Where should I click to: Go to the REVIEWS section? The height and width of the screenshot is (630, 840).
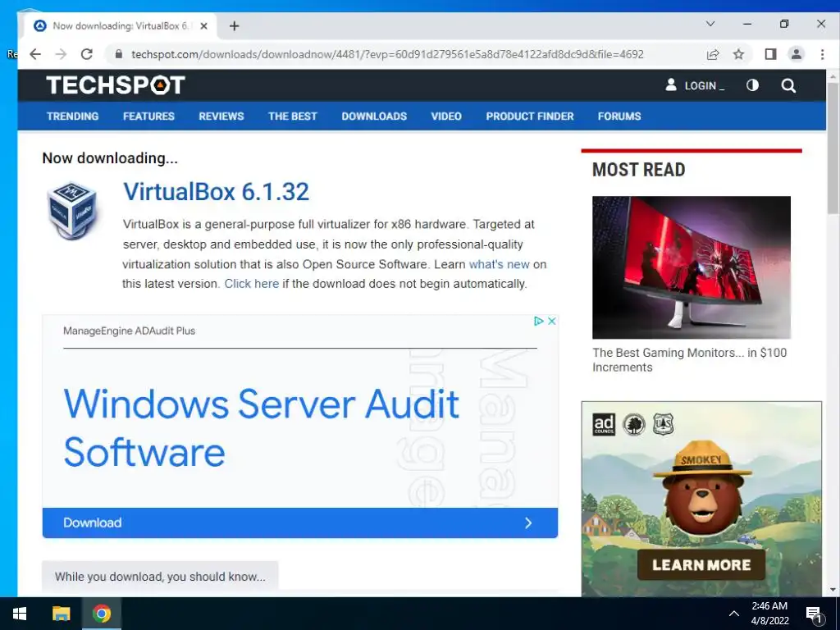221,116
